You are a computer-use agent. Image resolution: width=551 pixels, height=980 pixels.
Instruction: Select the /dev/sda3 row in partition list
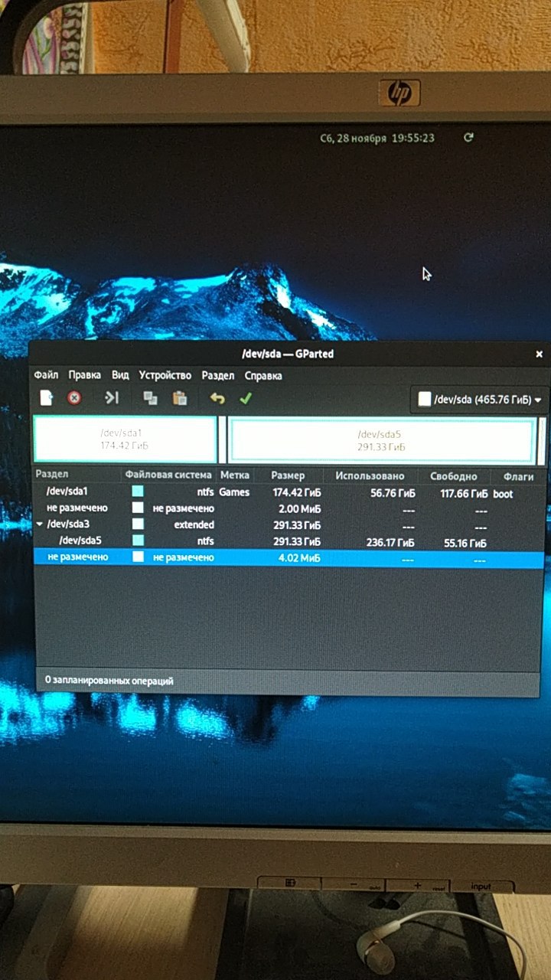[x=289, y=525]
